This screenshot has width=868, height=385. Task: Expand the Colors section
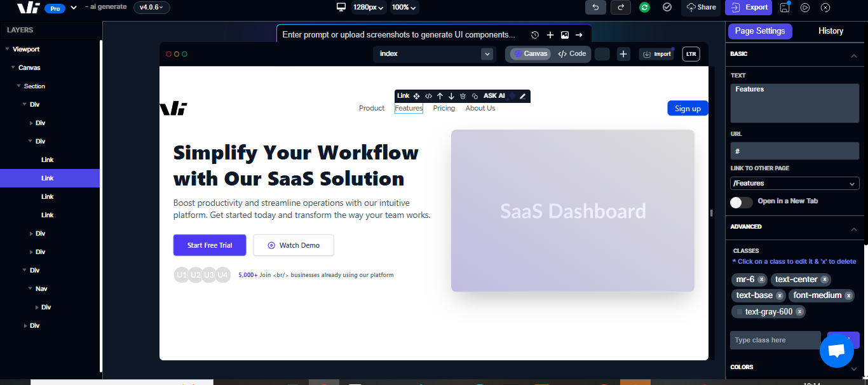[x=853, y=368]
